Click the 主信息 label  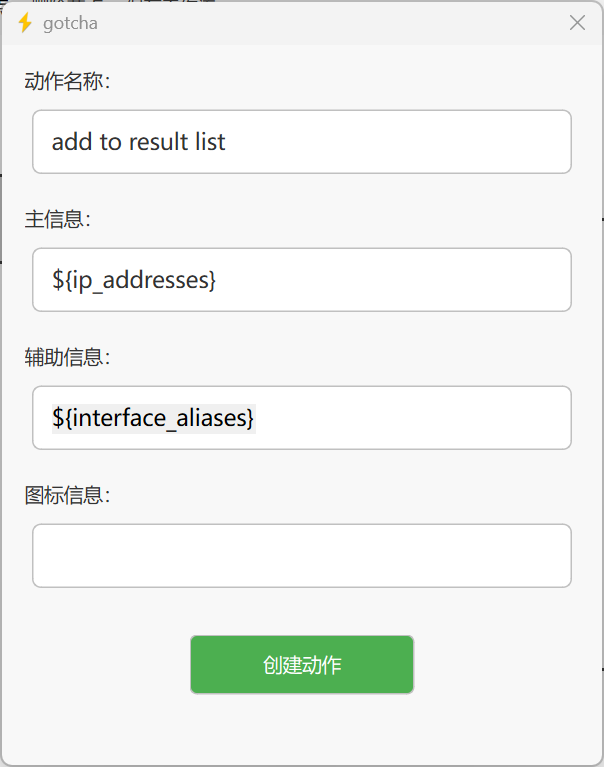click(x=58, y=219)
